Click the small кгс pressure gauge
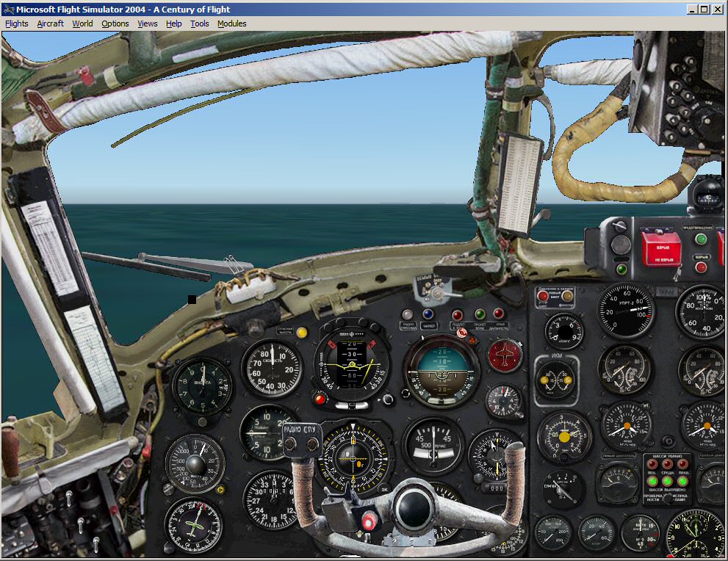Viewport: 728px width, 561px height. [563, 331]
